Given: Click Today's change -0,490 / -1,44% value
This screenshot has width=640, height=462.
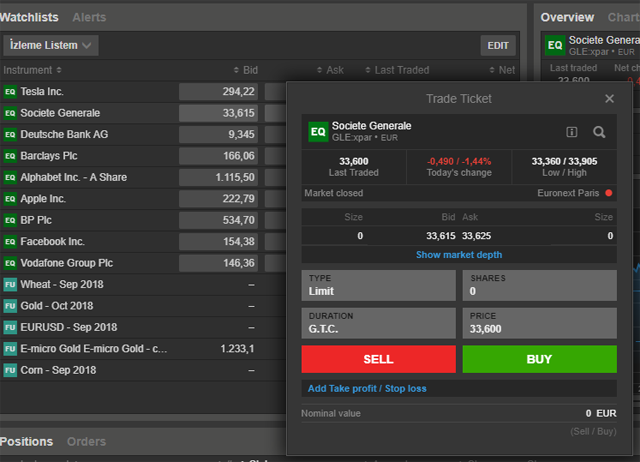Looking at the screenshot, I should tap(459, 161).
